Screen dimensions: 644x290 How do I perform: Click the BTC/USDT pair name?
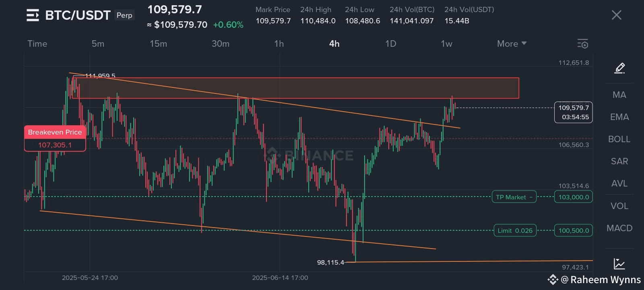(78, 15)
